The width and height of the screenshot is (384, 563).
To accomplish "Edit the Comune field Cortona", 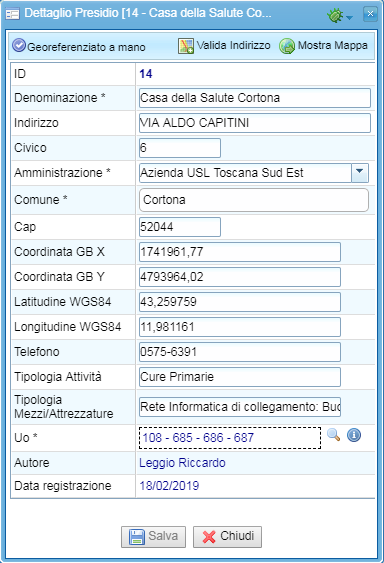I will (x=254, y=200).
